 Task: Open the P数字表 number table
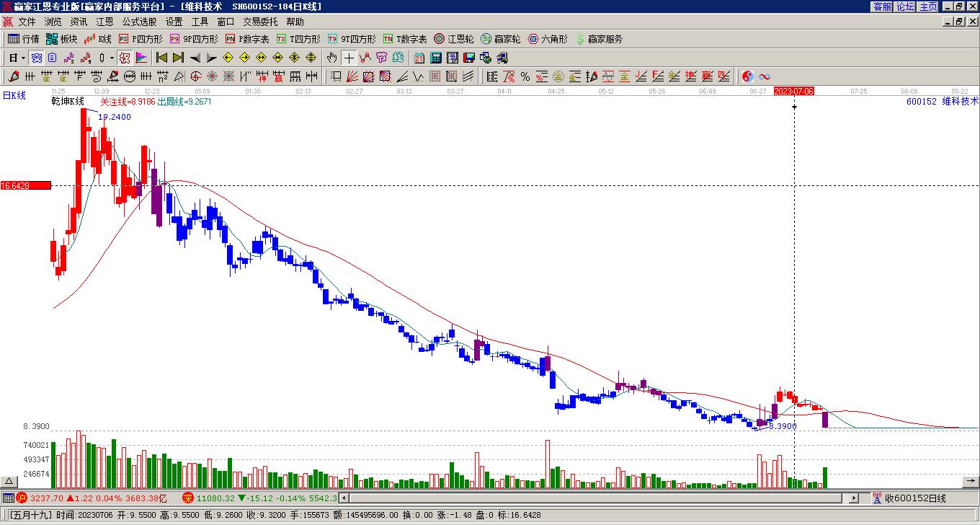[x=247, y=39]
